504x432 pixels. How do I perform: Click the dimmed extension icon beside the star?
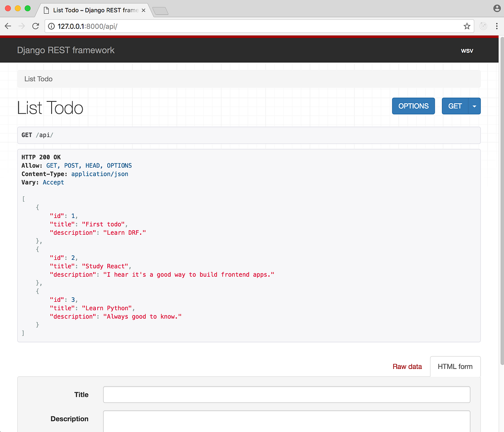pyautogui.click(x=483, y=26)
